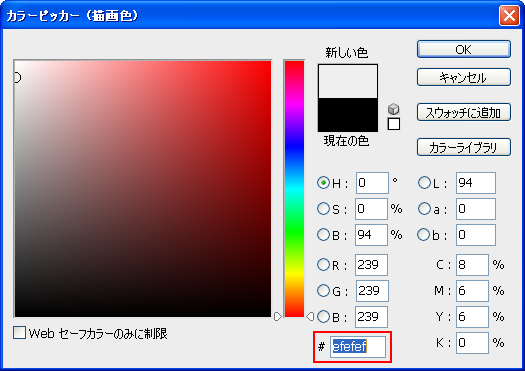Select the R red radio button
This screenshot has width=525, height=371.
click(323, 265)
